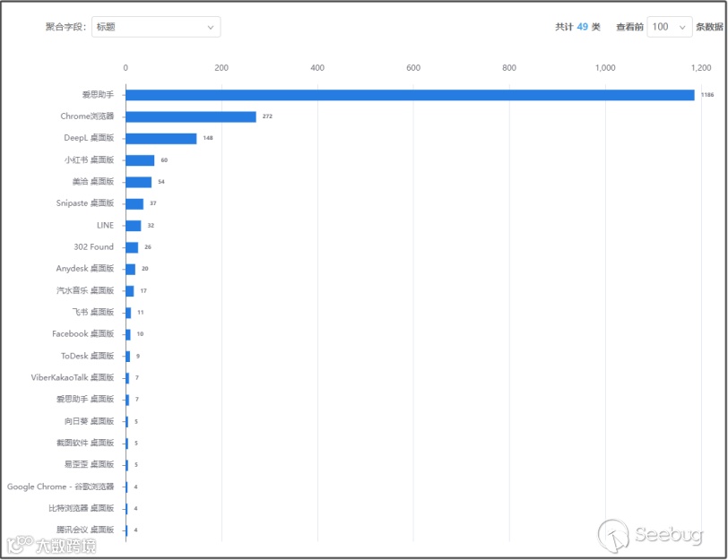Click the LINE bar valued 32

point(134,226)
